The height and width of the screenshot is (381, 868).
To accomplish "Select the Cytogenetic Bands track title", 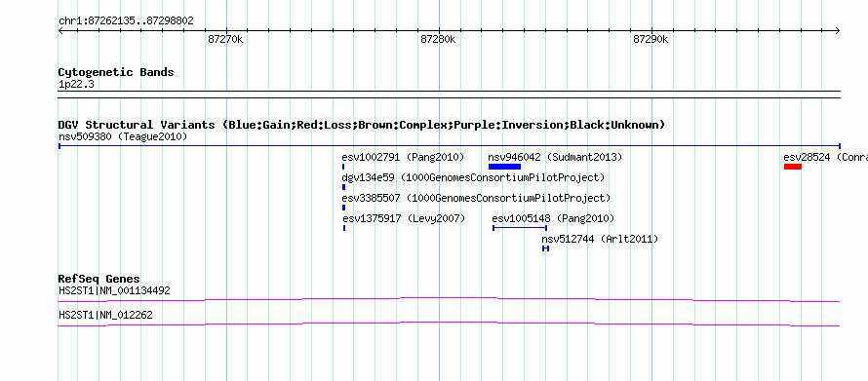I will pyautogui.click(x=116, y=72).
